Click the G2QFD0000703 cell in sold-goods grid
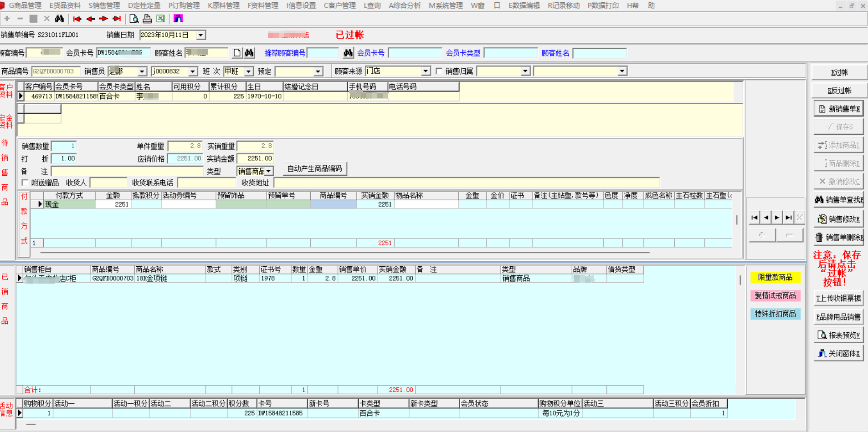868x432 pixels. coord(113,278)
